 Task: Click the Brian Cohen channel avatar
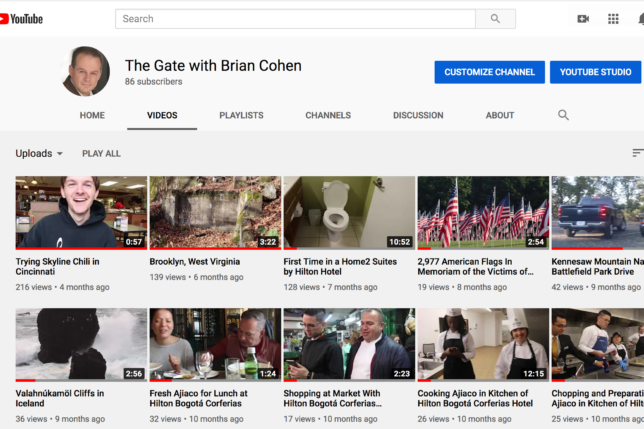pyautogui.click(x=85, y=71)
